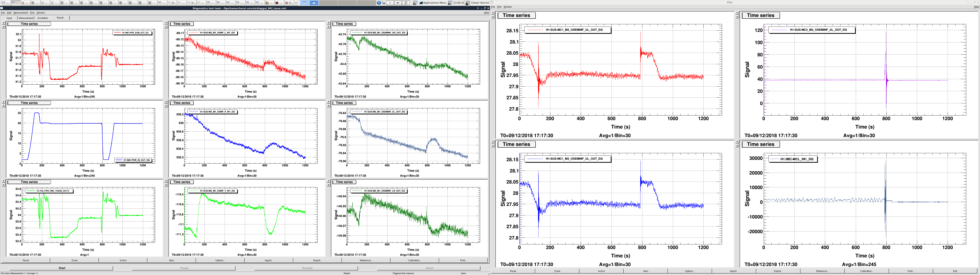This screenshot has width=980, height=275.
Task: Expand the side panel arrow of MC2_M3 plot
Action: (737, 13)
